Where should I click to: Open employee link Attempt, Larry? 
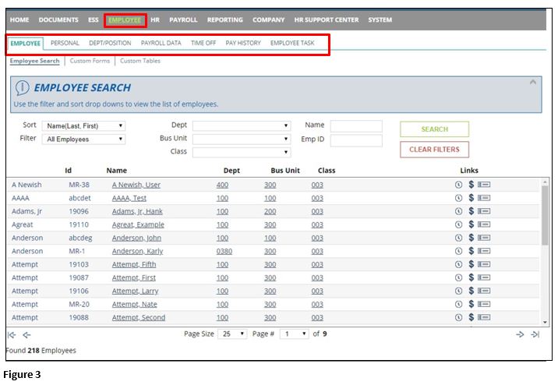pos(136,291)
